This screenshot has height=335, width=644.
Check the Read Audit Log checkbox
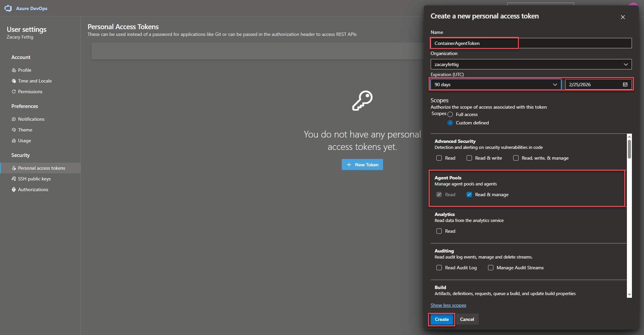click(x=439, y=268)
